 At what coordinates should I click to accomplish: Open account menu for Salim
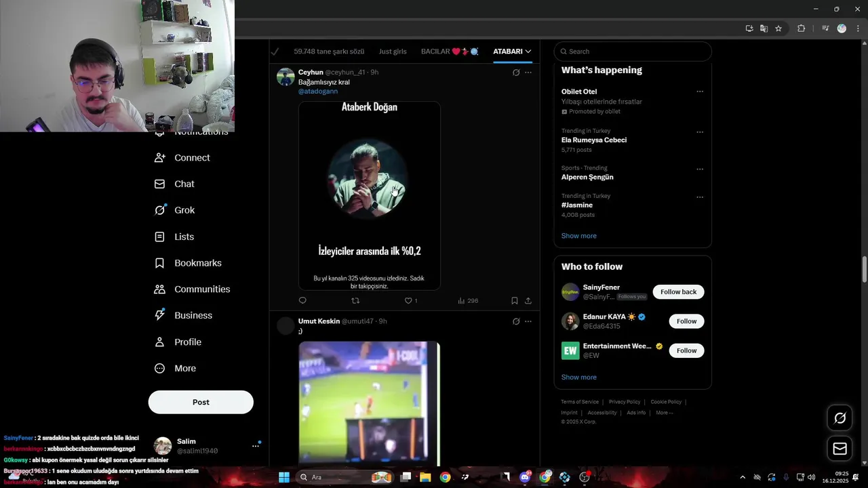(x=256, y=446)
